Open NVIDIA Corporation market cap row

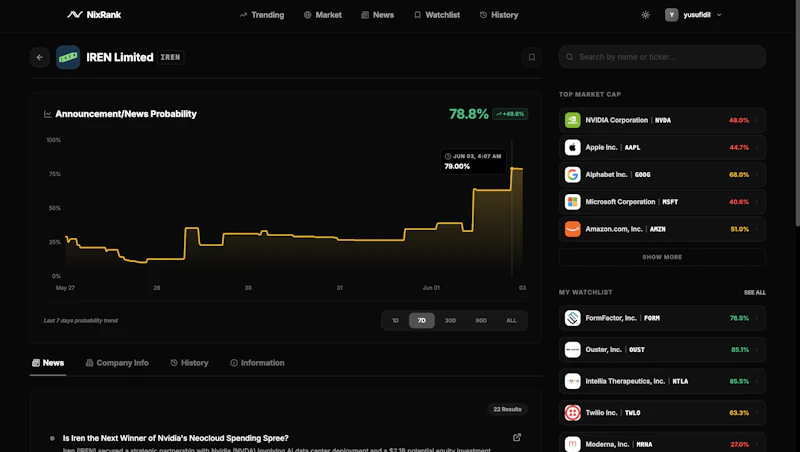662,120
